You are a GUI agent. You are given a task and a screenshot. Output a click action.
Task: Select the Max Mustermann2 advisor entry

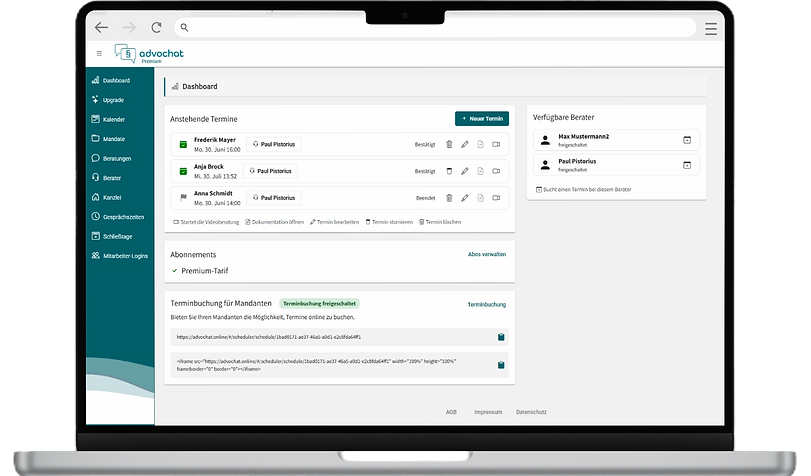click(616, 140)
